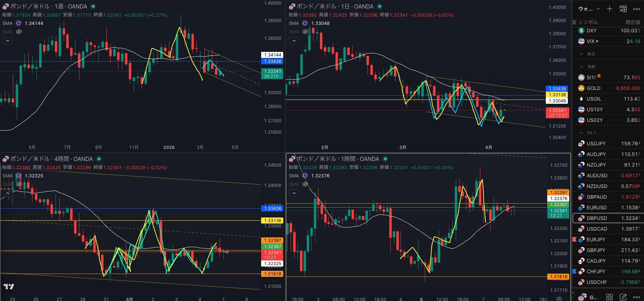644x301 pixels.
Task: Collapse the 先物 section in watchlist
Action: pos(581,67)
